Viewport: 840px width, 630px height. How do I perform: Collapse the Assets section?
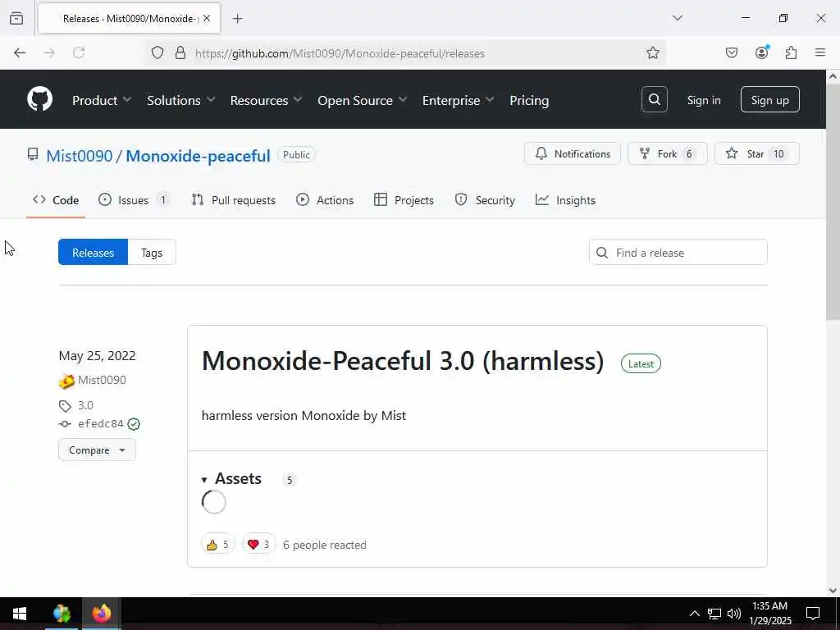(231, 478)
